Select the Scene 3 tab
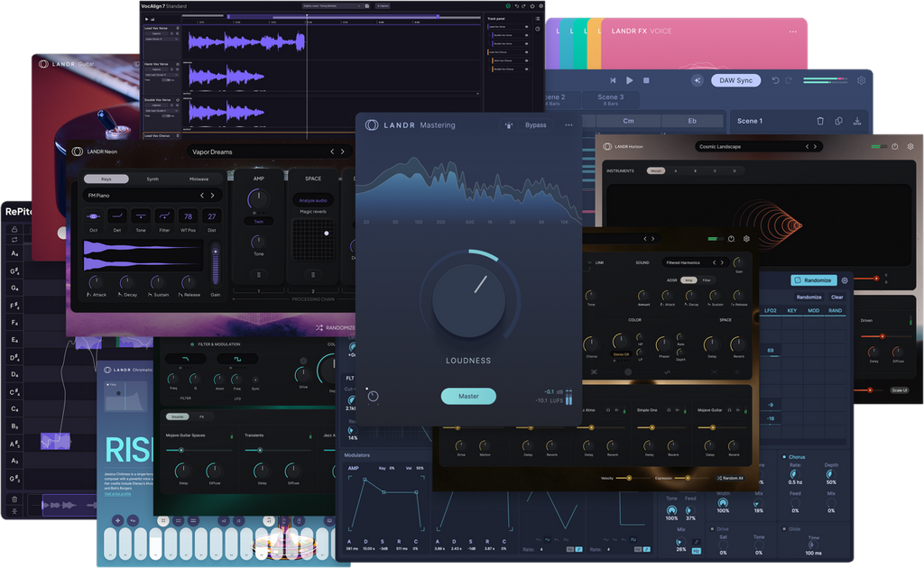The image size is (924, 568). [x=611, y=99]
